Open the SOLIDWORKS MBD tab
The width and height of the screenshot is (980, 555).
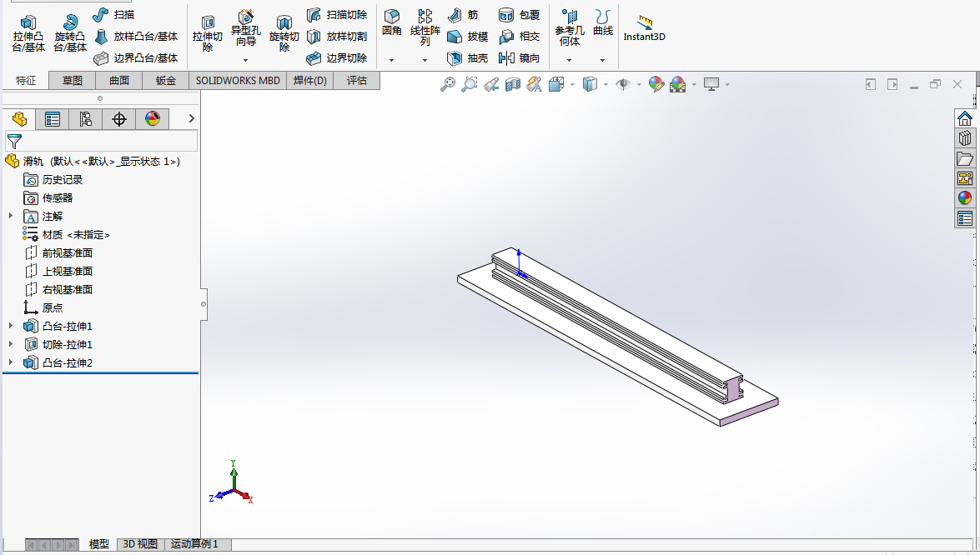(x=239, y=81)
